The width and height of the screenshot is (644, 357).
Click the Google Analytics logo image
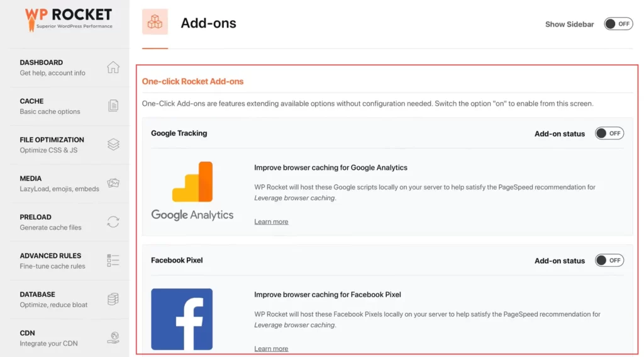tap(192, 191)
